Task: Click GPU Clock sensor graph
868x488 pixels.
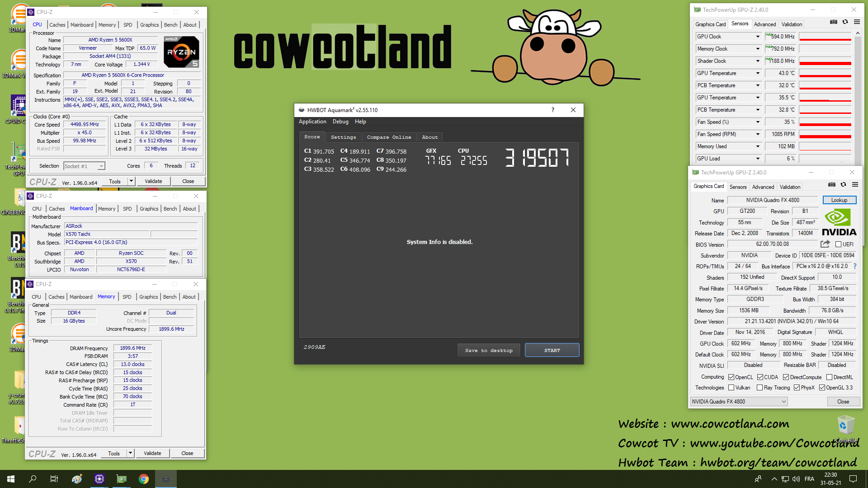Action: point(825,37)
